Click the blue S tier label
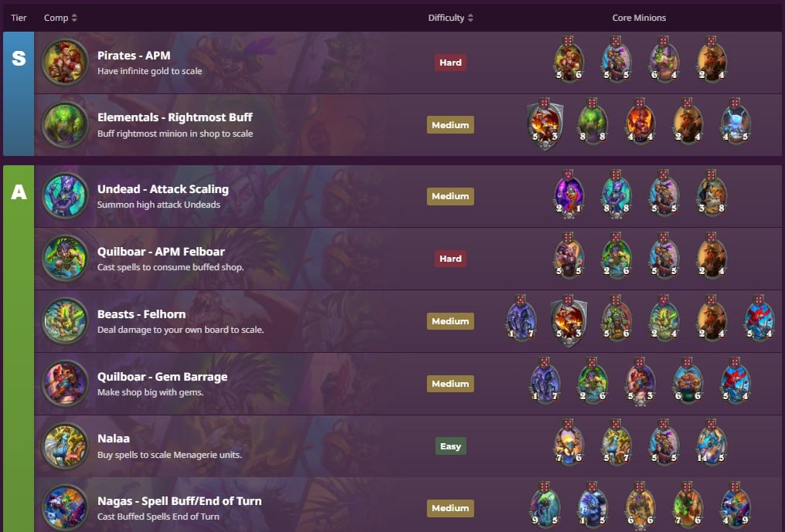This screenshot has width=785, height=532. point(19,93)
